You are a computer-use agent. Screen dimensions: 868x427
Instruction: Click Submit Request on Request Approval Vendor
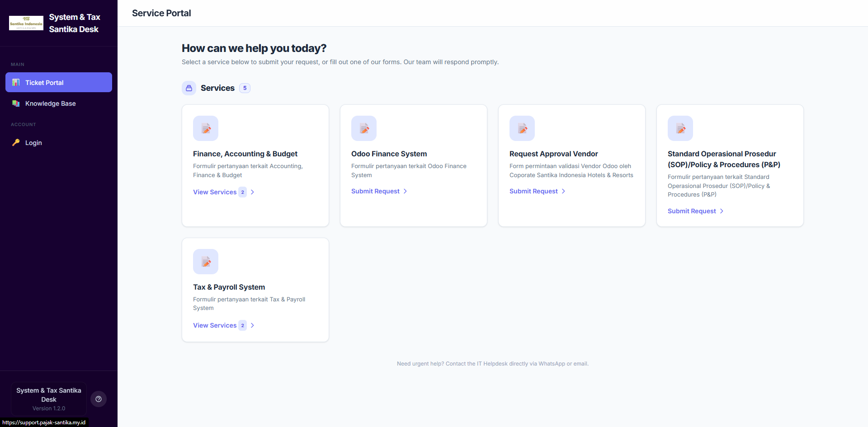coord(533,191)
